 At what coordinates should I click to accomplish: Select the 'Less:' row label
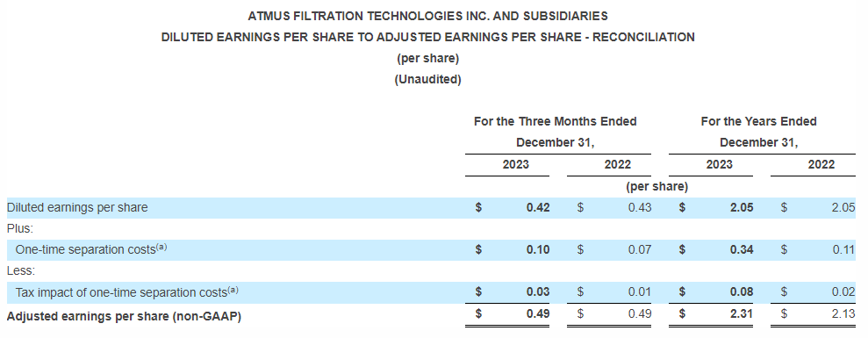click(20, 271)
